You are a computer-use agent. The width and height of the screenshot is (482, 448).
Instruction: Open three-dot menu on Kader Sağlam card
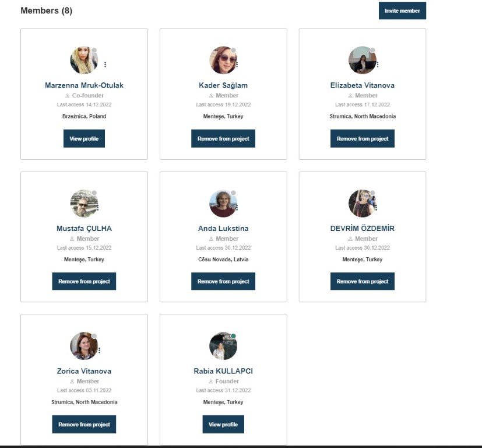237,64
